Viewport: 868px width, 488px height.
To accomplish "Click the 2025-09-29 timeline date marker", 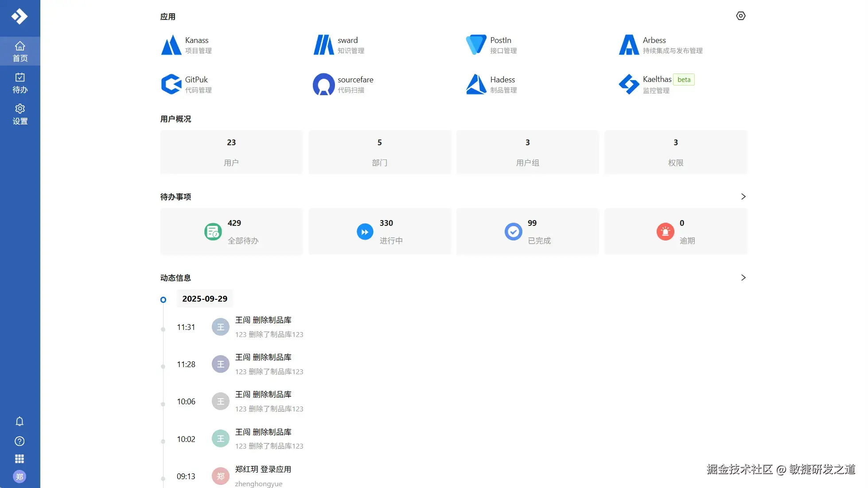I will coord(205,299).
